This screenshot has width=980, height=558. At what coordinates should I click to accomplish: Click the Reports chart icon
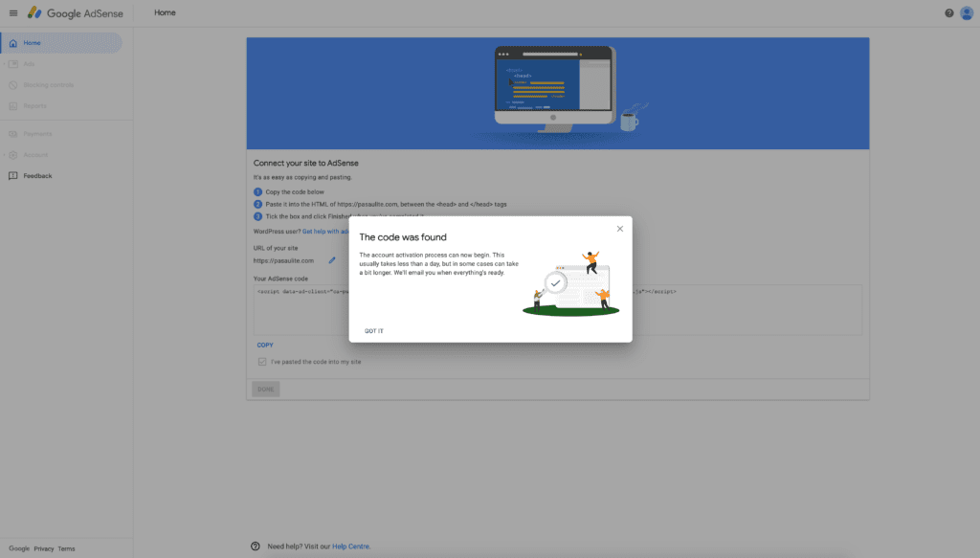13,106
